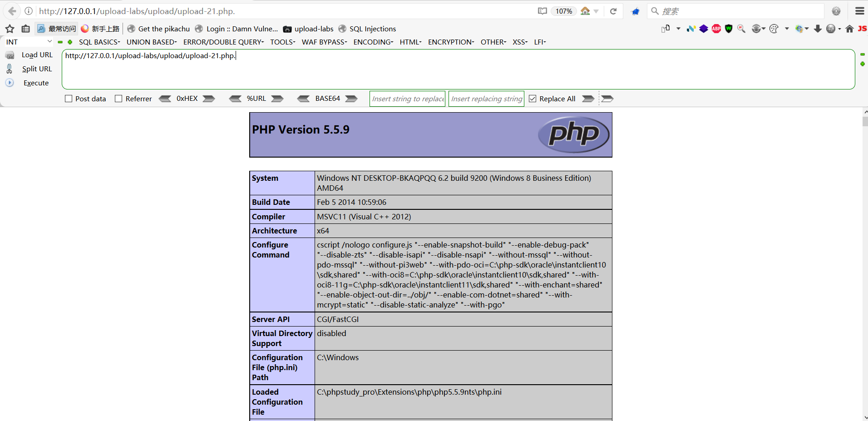This screenshot has width=868, height=421.
Task: Click the purple stacked layers extension icon
Action: click(x=704, y=29)
